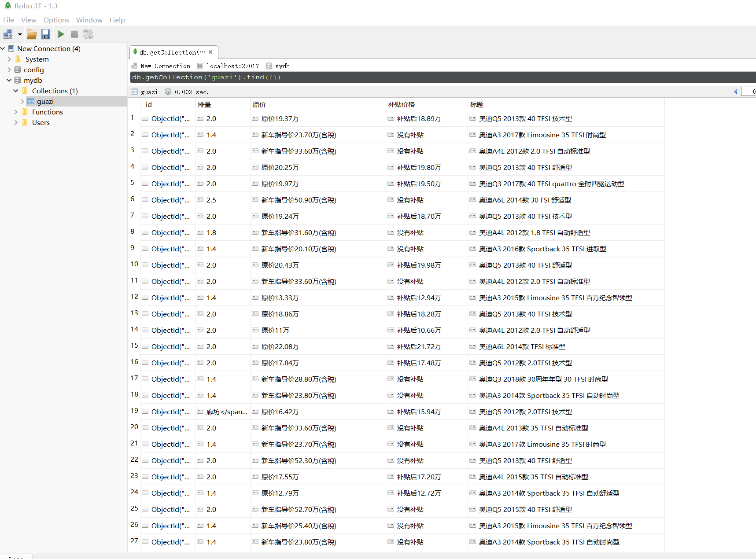Select the 1.8 displacement cell in row 8
The image size is (756, 559).
click(222, 232)
